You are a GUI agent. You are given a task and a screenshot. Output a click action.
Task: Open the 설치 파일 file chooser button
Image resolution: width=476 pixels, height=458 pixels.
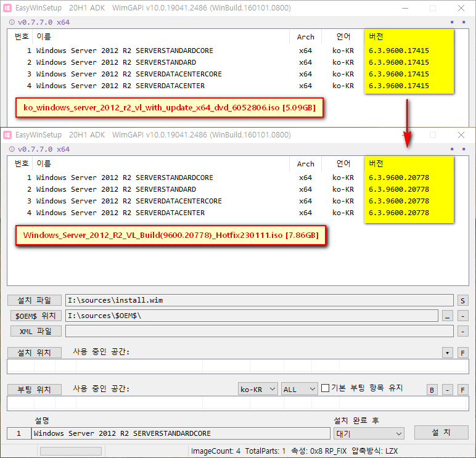[35, 300]
